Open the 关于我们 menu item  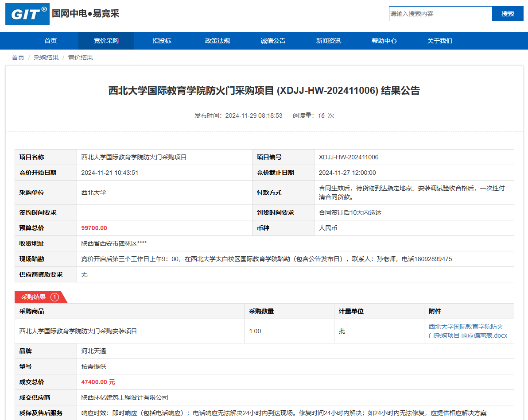click(439, 41)
